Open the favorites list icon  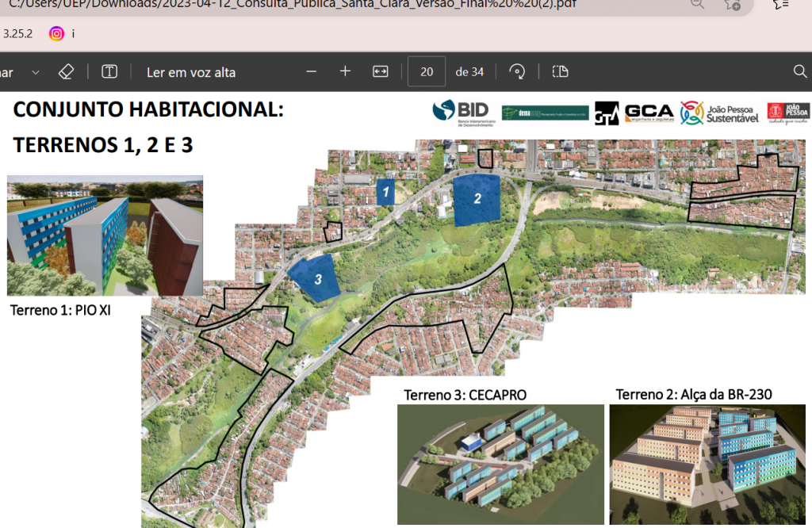(781, 4)
